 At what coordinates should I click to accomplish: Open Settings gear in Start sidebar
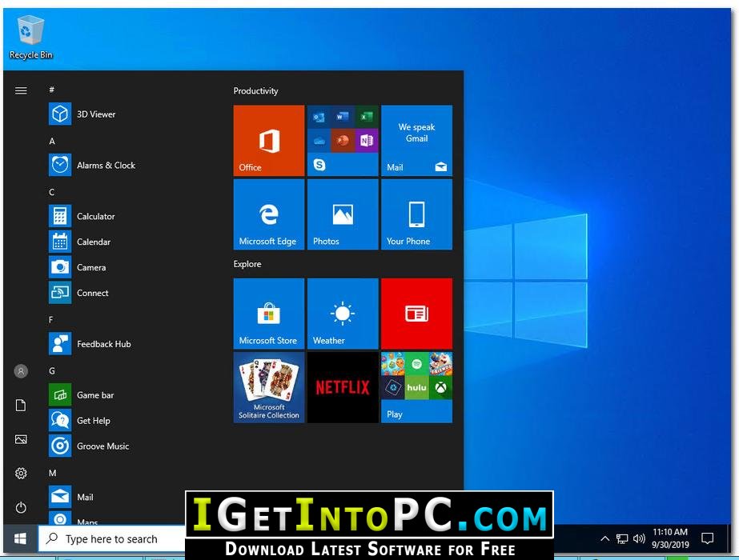[x=21, y=474]
